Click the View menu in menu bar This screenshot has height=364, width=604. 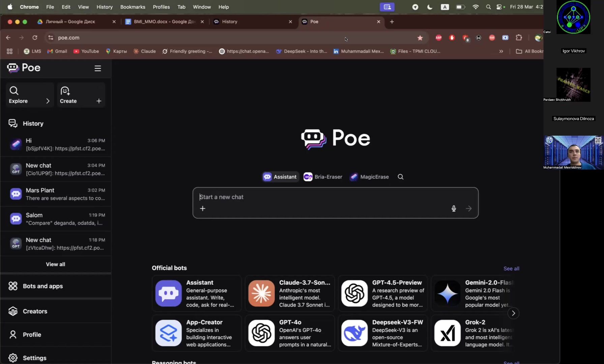83,7
